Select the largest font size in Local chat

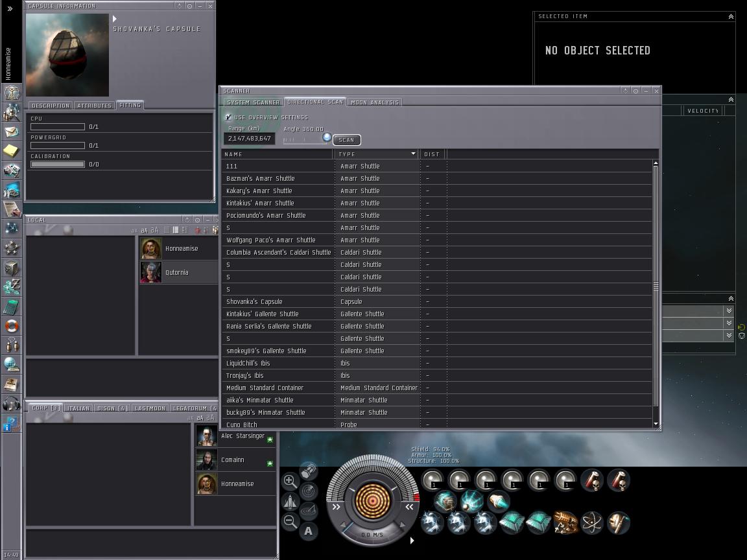154,230
